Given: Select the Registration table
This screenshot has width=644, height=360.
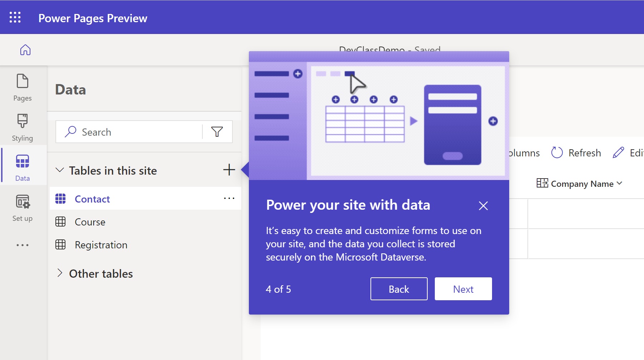Looking at the screenshot, I should pos(100,245).
